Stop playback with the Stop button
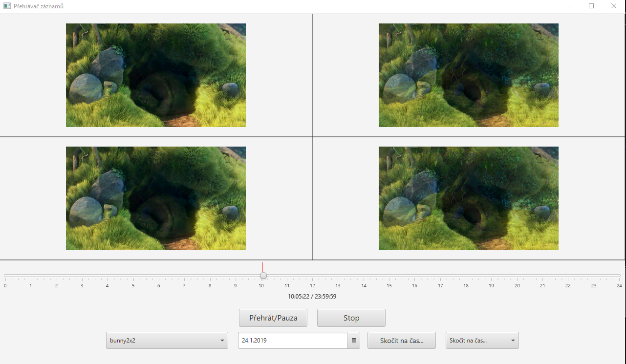 351,318
